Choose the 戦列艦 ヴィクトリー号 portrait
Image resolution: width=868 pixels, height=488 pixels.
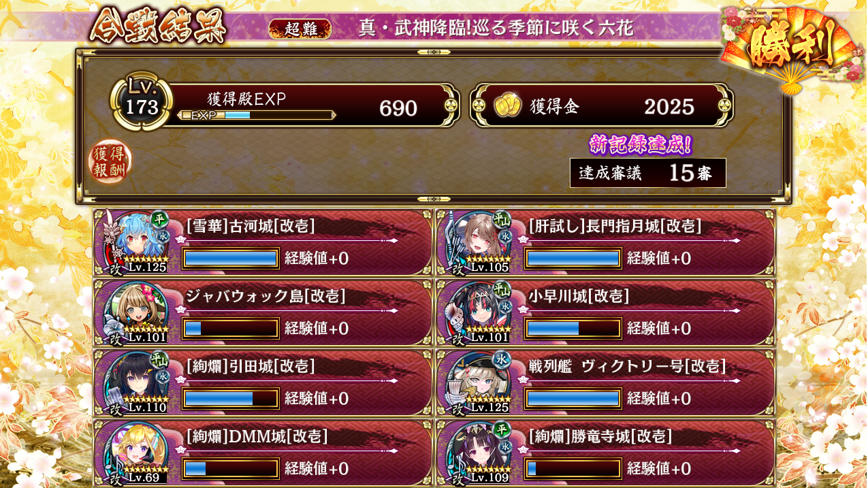478,382
